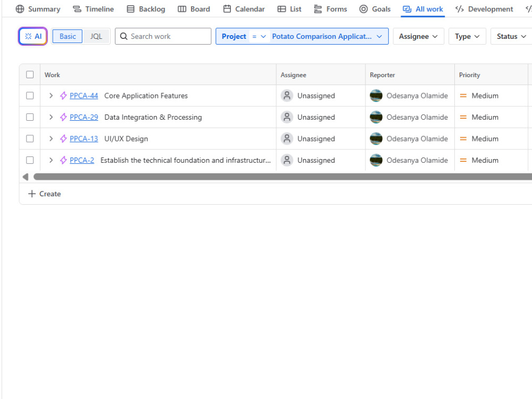Check the box for PPCA-13 row

click(x=30, y=139)
